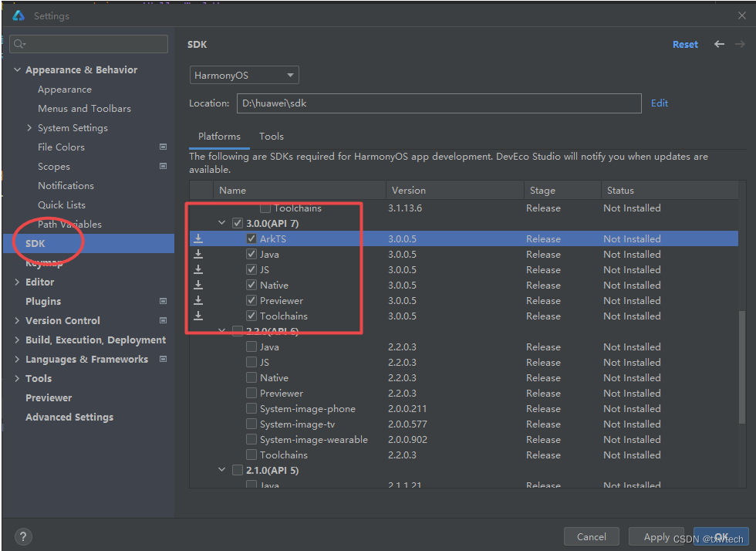This screenshot has width=756, height=551.
Task: Switch to the Platforms tab
Action: [x=219, y=137]
